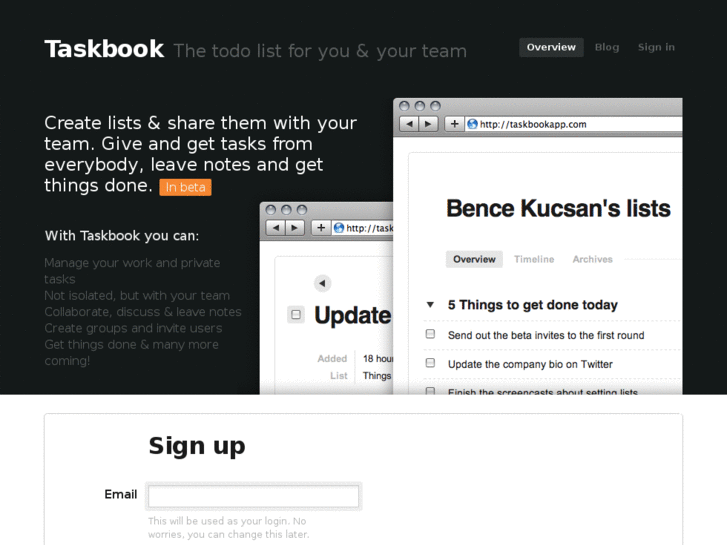Click 'Send out the beta invites to the first round' text
This screenshot has width=727, height=545.
coord(546,335)
